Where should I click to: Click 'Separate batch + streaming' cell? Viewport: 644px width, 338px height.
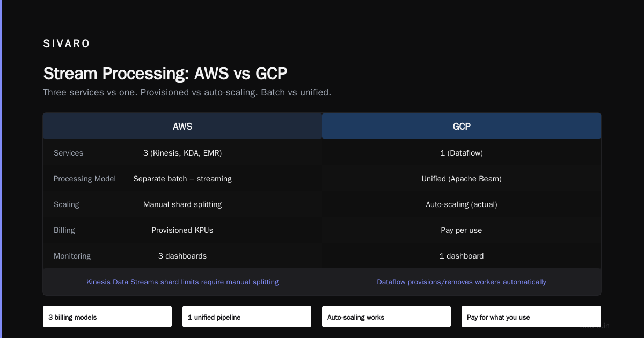[182, 179]
